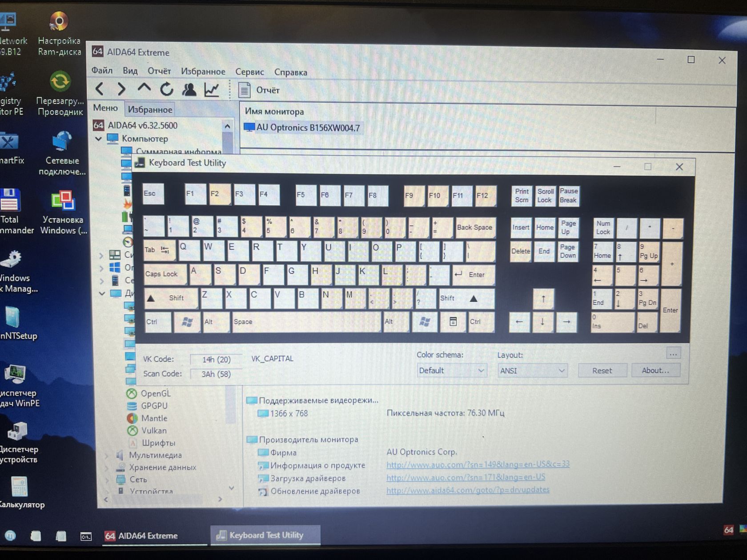Select AU Optronics B156XW004.7 monitor entry
This screenshot has width=747, height=560.
click(x=302, y=128)
